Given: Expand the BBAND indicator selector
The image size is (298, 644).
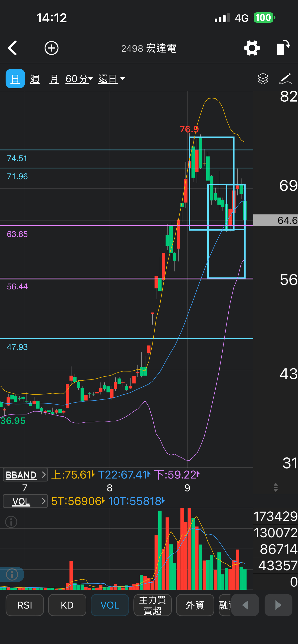Looking at the screenshot, I should pos(25,475).
